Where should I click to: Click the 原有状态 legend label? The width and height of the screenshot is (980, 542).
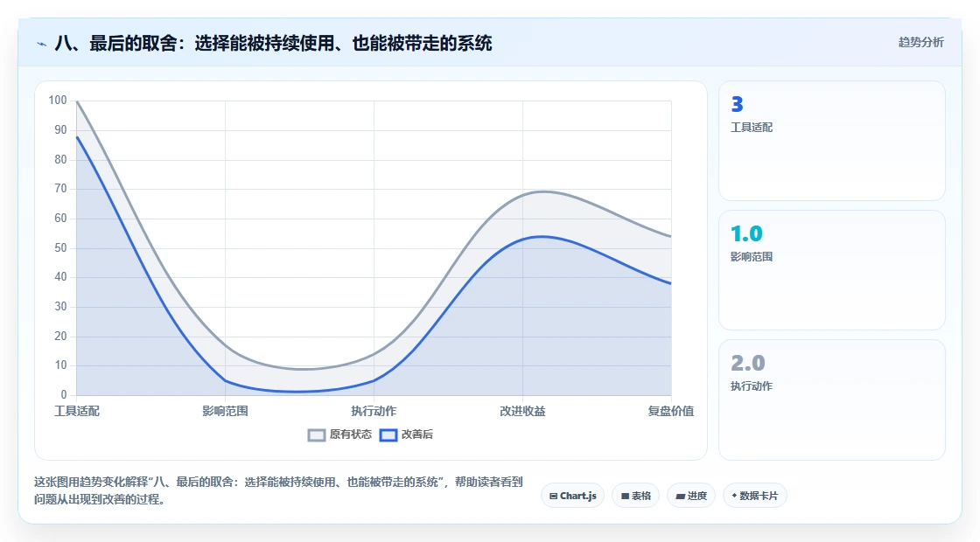[x=351, y=434]
